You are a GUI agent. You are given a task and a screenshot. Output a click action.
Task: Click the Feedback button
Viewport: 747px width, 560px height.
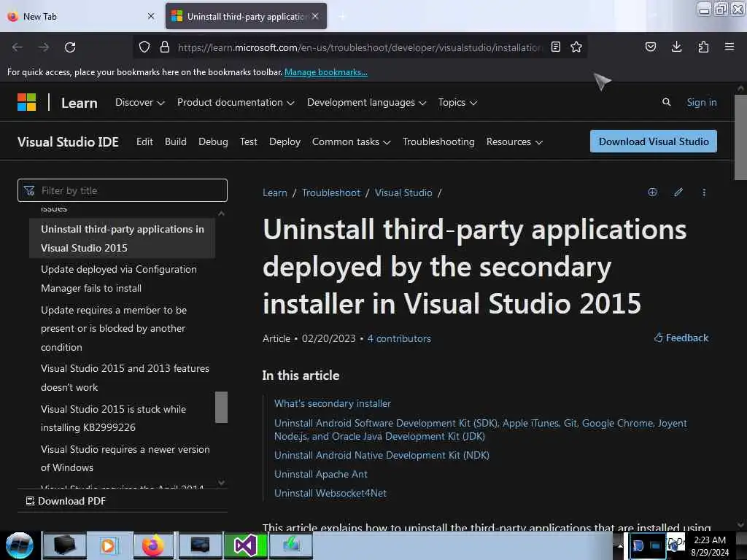(x=681, y=338)
